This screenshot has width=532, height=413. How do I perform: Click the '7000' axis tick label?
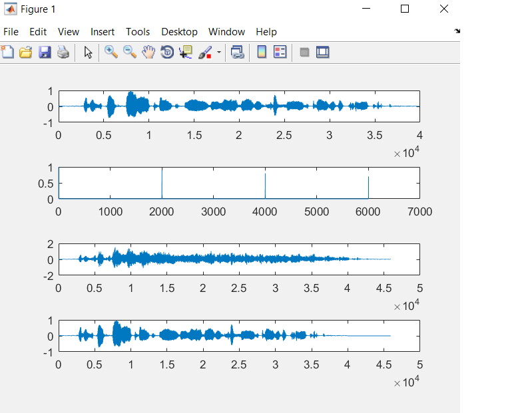(x=419, y=211)
